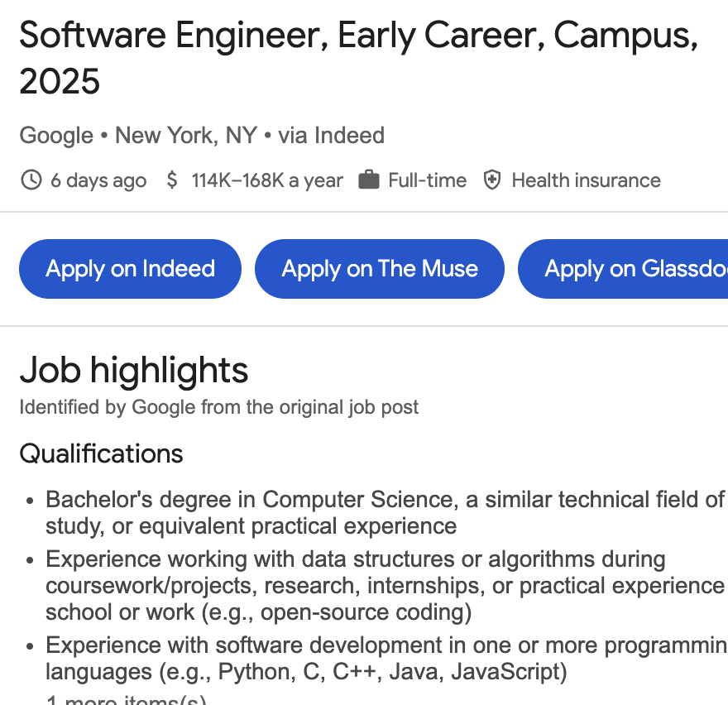Click the dollar sign salary icon
Image resolution: width=728 pixels, height=705 pixels.
pyautogui.click(x=172, y=180)
